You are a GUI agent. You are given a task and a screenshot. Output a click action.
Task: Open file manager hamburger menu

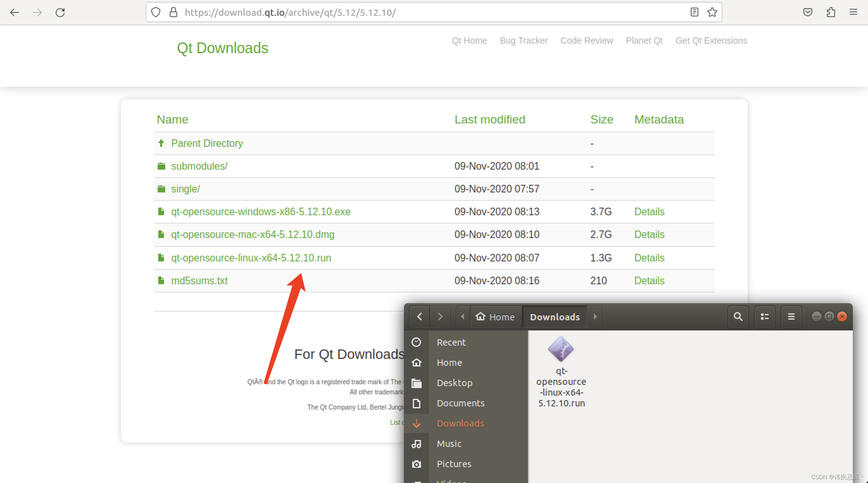[x=791, y=317]
